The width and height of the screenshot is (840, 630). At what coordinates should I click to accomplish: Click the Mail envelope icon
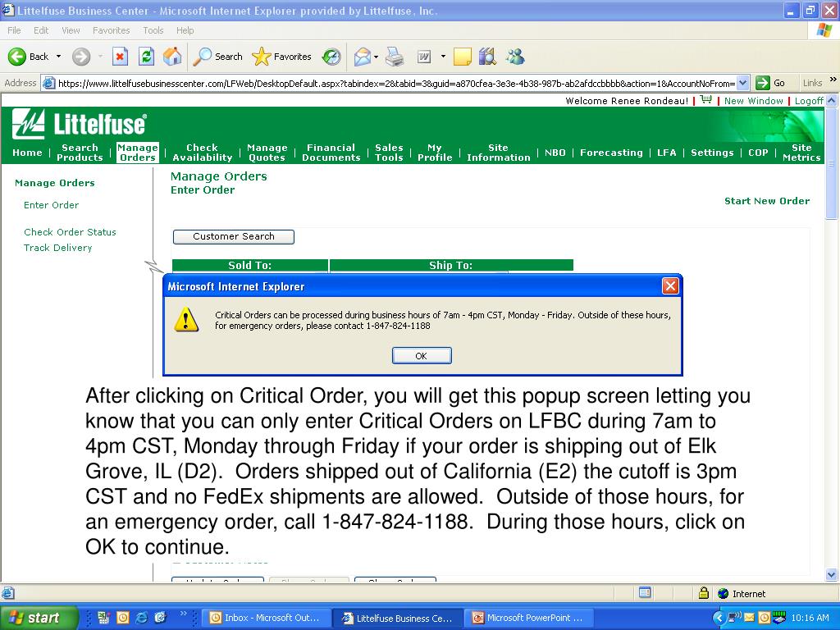point(362,57)
